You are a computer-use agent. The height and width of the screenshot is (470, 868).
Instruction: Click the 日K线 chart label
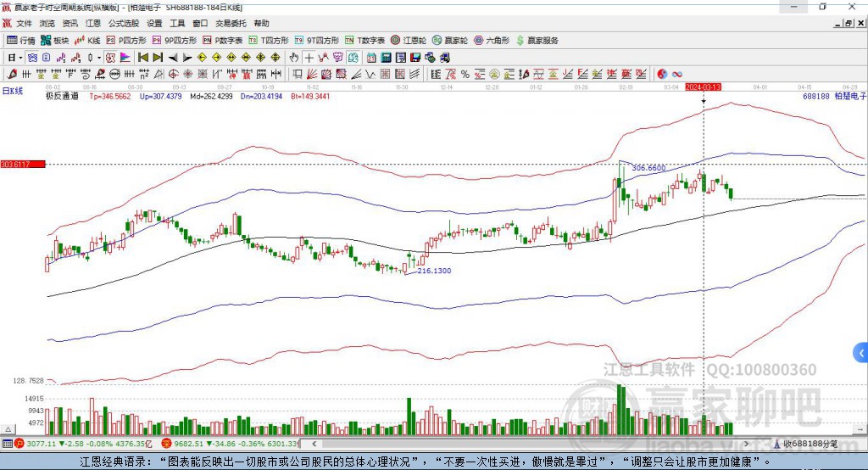click(13, 91)
